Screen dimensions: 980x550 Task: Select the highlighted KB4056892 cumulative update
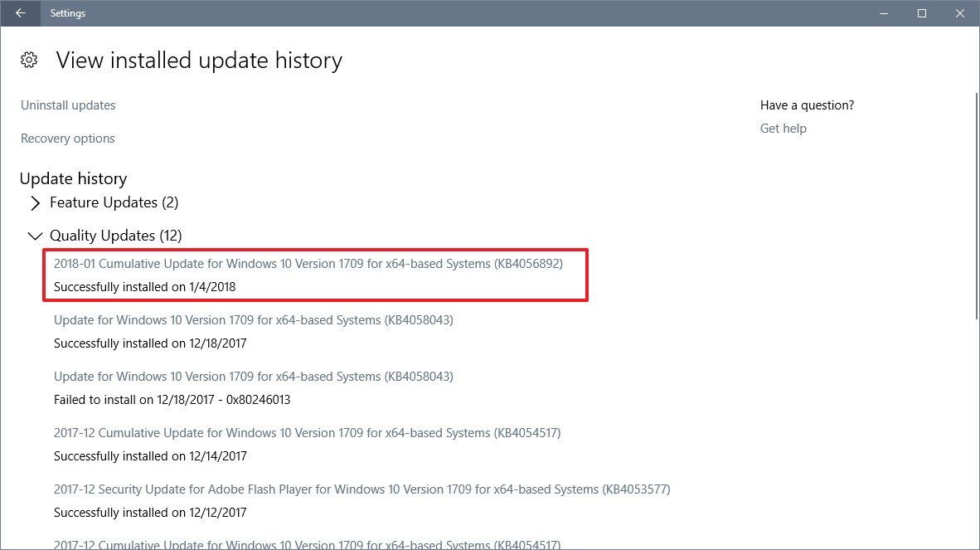(306, 263)
